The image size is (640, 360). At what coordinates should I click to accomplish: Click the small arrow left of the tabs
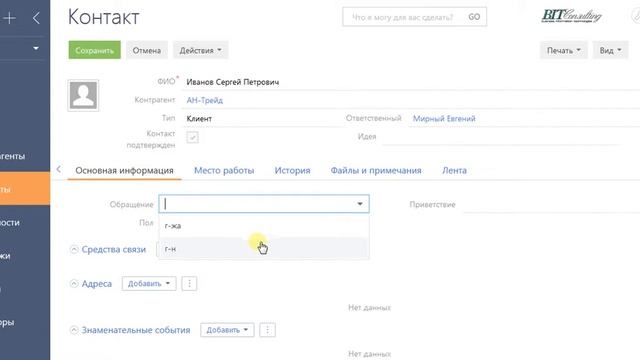[x=59, y=169]
